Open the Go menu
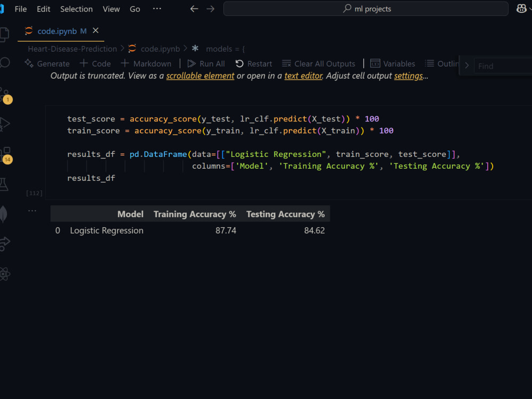The image size is (532, 399). point(135,9)
